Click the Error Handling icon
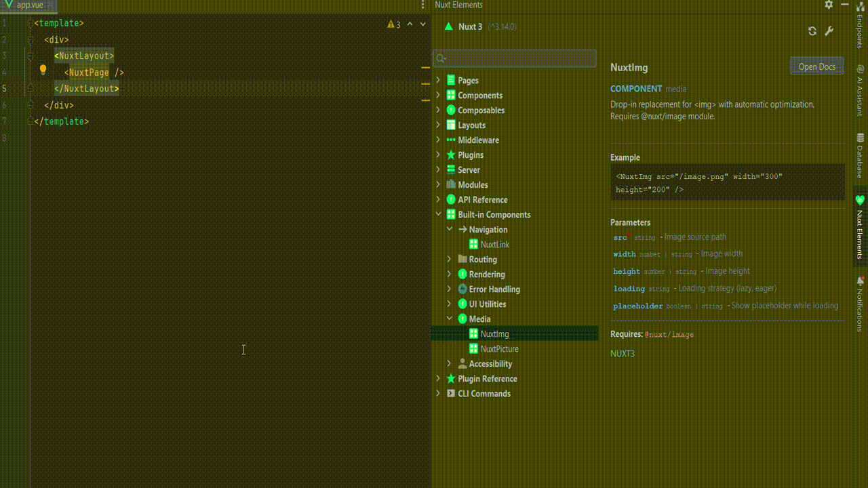The image size is (868, 488). pos(462,289)
